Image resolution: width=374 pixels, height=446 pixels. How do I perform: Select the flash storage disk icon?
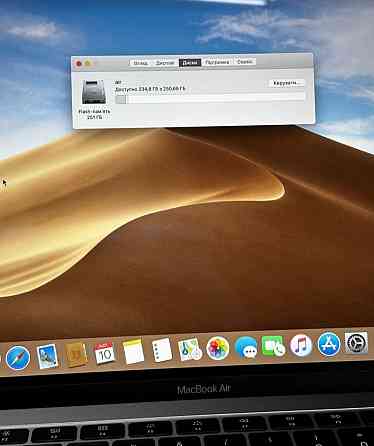tap(94, 92)
